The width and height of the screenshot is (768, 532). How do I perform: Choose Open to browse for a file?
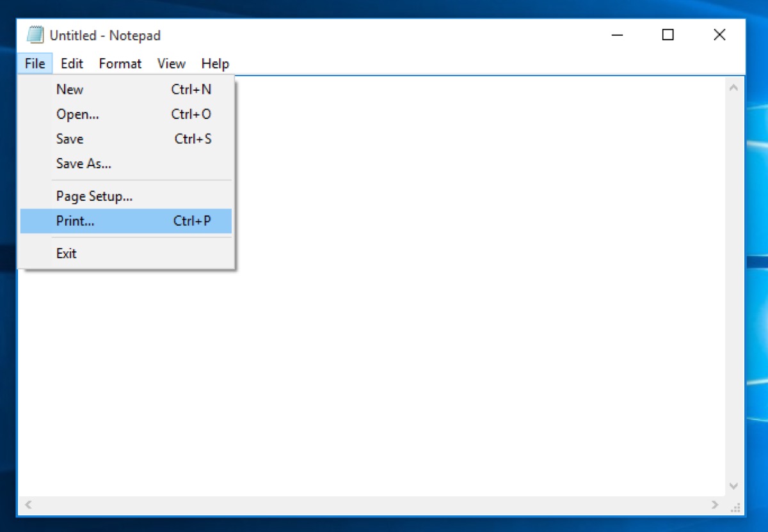(77, 114)
